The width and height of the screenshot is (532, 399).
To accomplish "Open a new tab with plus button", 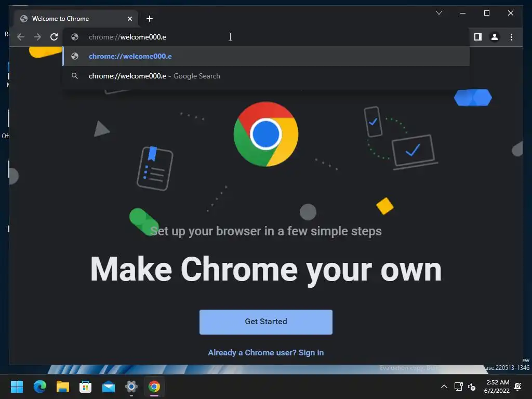I will [x=150, y=19].
